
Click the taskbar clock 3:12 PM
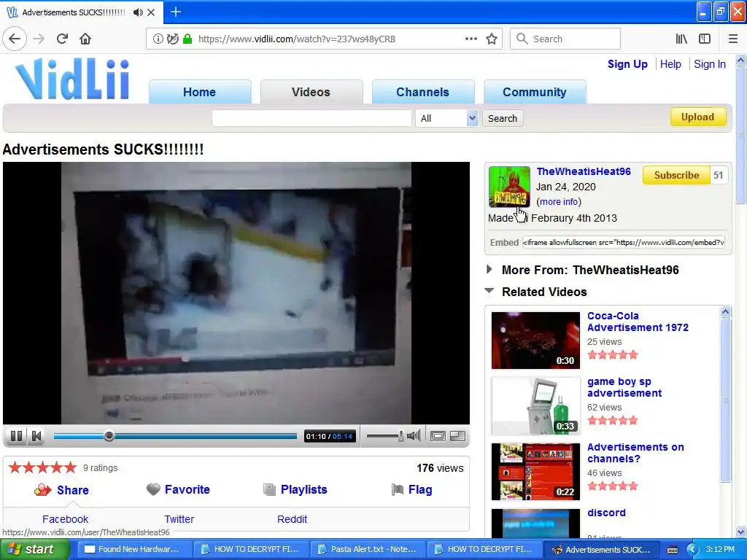pos(720,549)
